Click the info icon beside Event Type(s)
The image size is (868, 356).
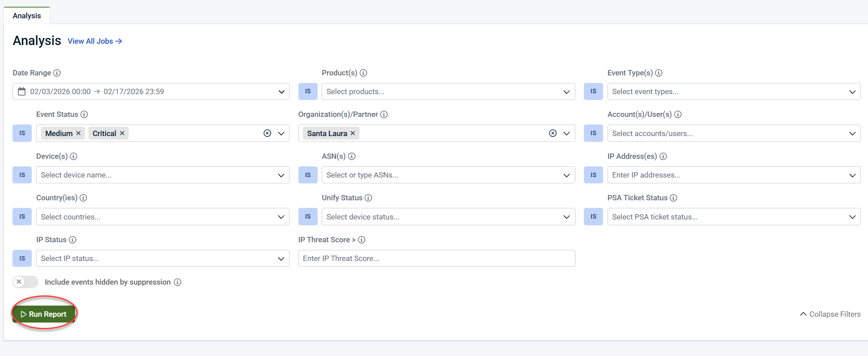click(658, 73)
